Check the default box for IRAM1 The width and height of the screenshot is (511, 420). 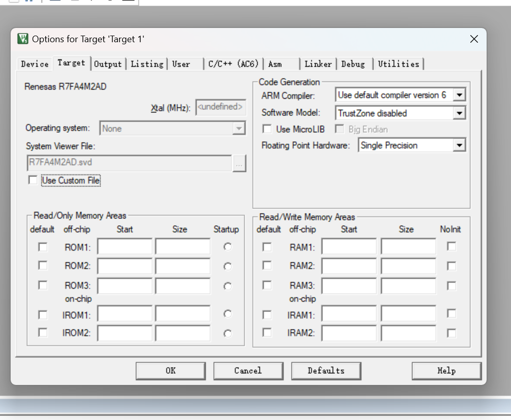267,315
